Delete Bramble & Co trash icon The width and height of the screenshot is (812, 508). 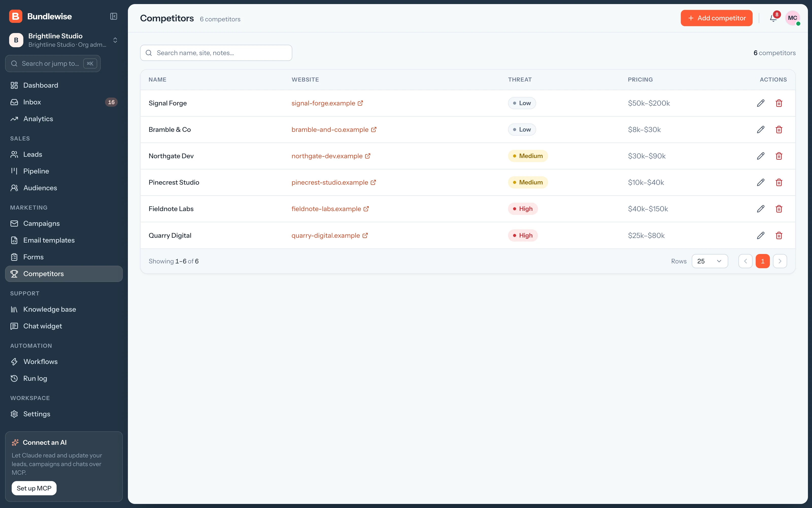click(x=779, y=130)
